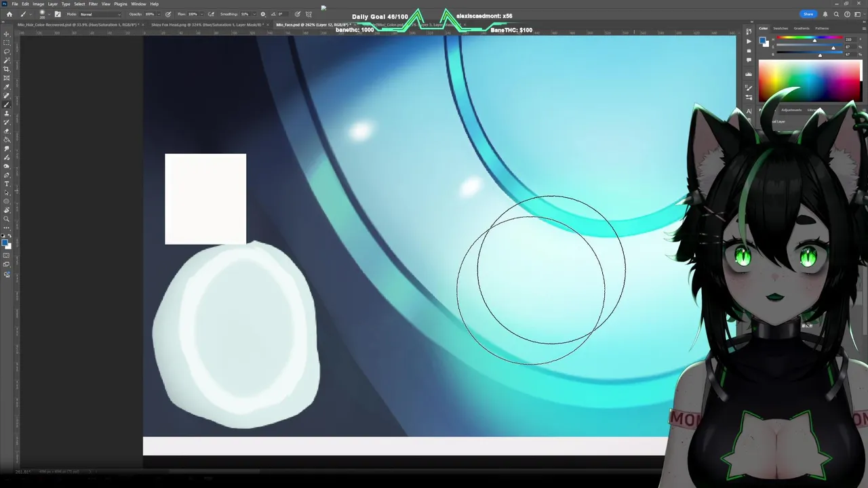This screenshot has height=488, width=868.
Task: Click the Home icon in options bar
Action: point(9,14)
